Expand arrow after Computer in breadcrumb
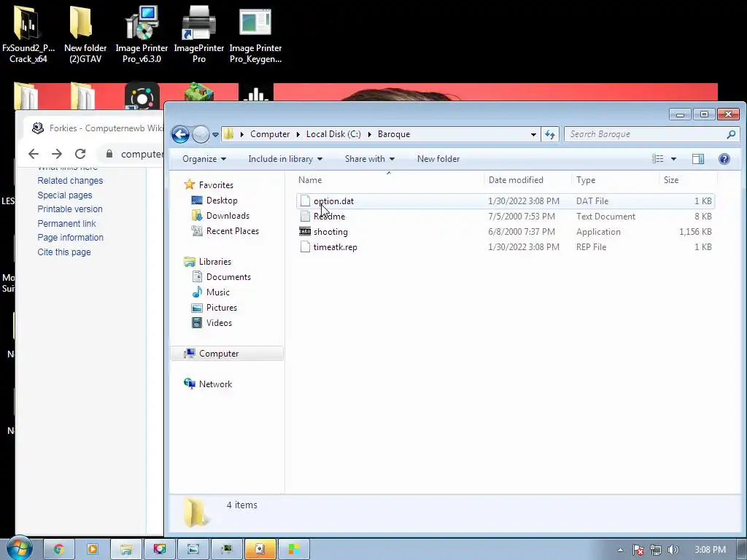Screen dimensions: 747x560 298,135
